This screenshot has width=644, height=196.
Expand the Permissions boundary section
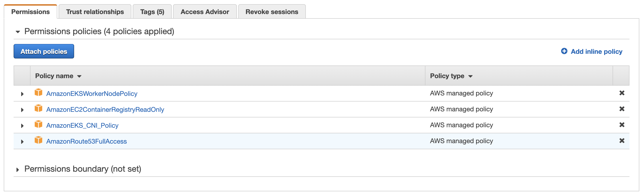point(18,170)
